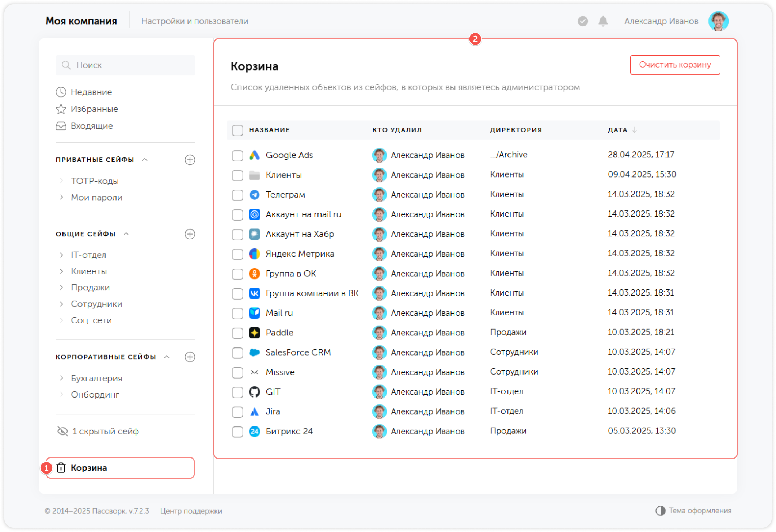Collapse the Приватные сейфы section

tap(145, 160)
